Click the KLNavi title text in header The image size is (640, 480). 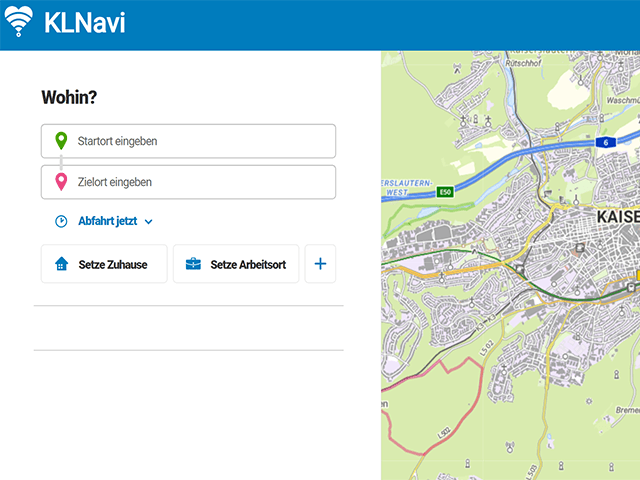[x=85, y=23]
